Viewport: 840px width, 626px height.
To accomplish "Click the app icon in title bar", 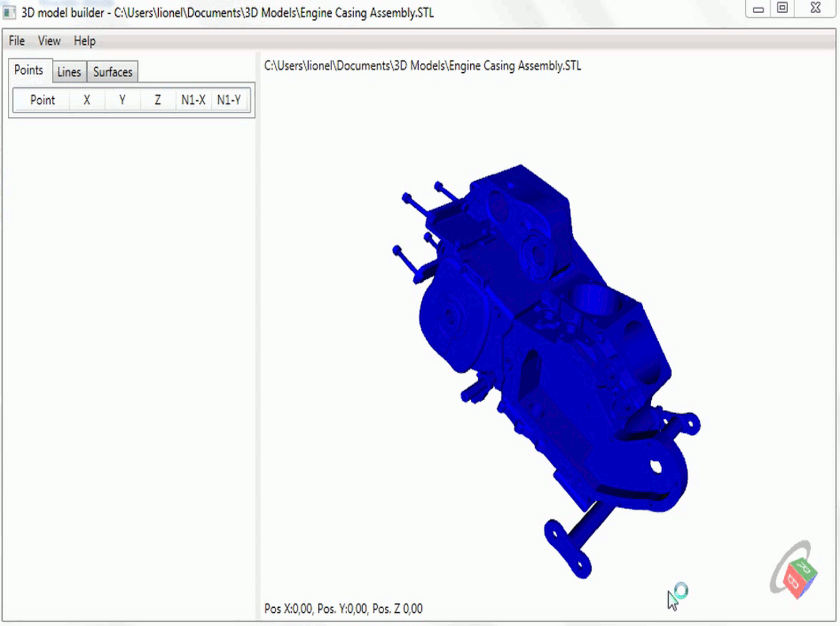I will [9, 12].
